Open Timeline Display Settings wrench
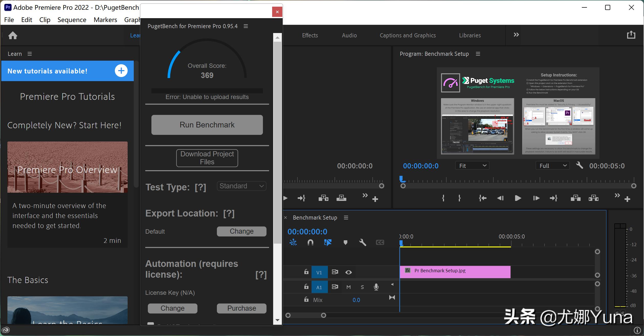 (362, 242)
